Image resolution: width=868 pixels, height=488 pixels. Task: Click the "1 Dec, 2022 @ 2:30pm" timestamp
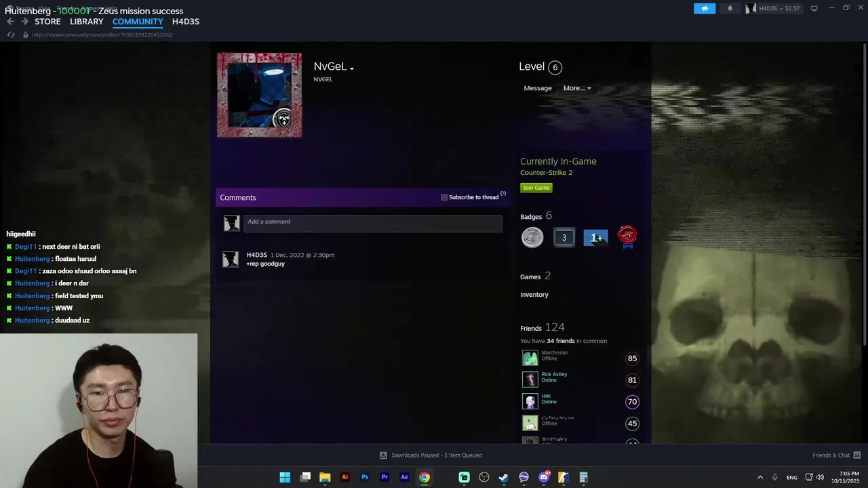tap(302, 255)
